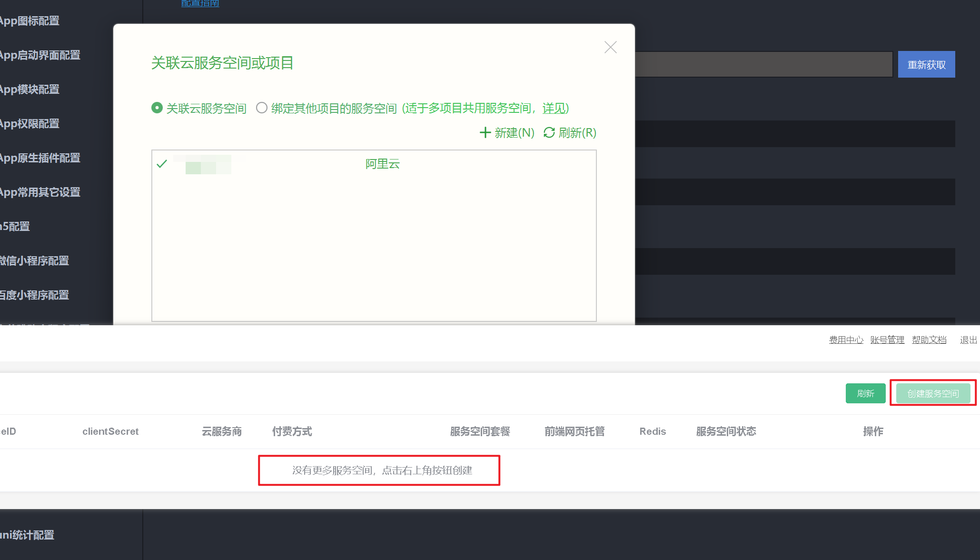Click the gray input field beside 重新获取

(x=764, y=64)
